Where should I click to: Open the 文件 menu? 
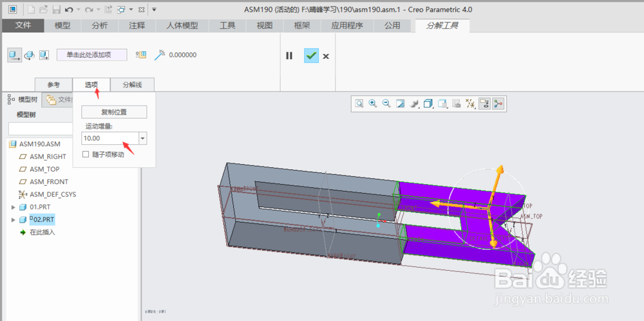click(23, 26)
